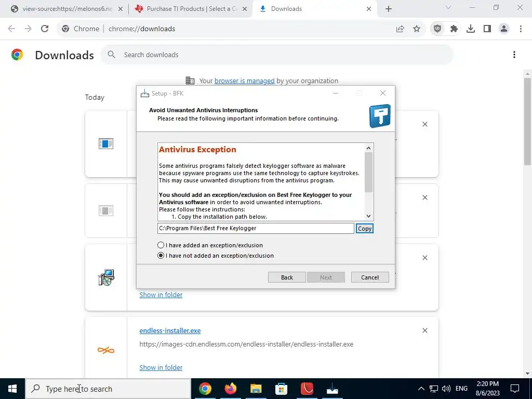Click the gray file icon of second download
Viewport: 532px width, 399px height.
coord(106,211)
